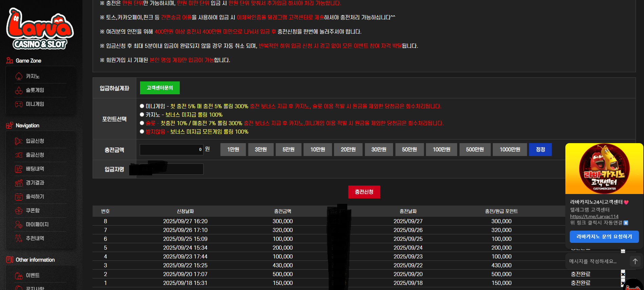The height and width of the screenshot is (290, 644).
Task: Go to 마이페이지 in the navigation menu
Action: pos(37,225)
